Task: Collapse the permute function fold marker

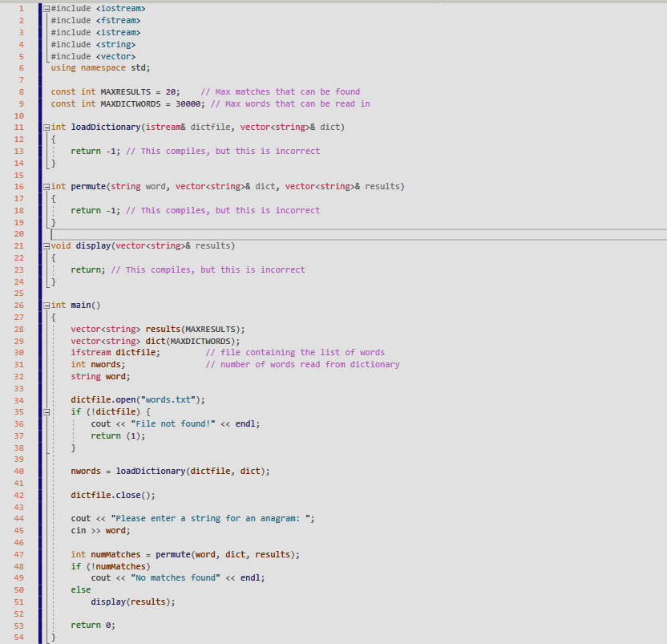Action: point(46,186)
